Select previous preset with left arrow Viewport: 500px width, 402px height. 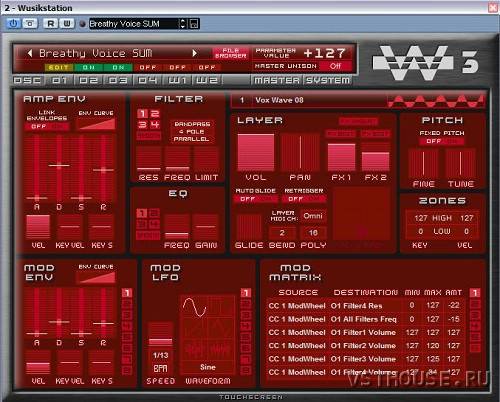click(x=30, y=53)
